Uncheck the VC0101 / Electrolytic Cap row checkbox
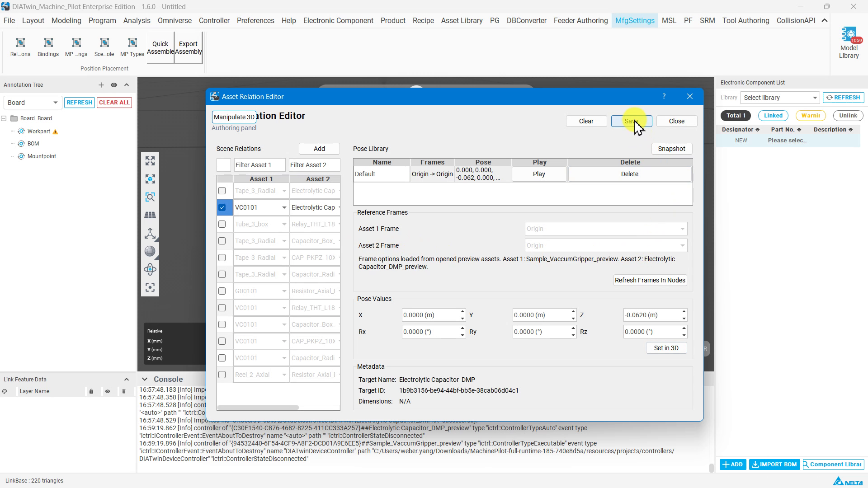The height and width of the screenshot is (488, 868). 222,207
